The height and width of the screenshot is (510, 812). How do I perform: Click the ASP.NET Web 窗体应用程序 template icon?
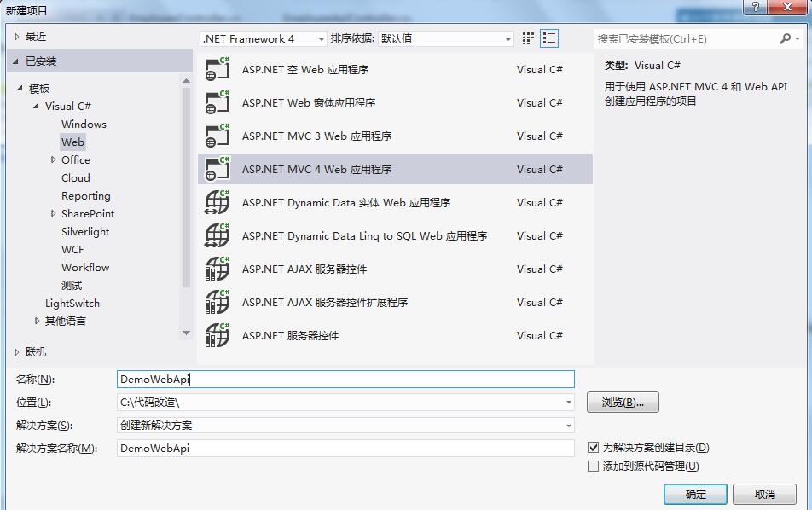[217, 102]
